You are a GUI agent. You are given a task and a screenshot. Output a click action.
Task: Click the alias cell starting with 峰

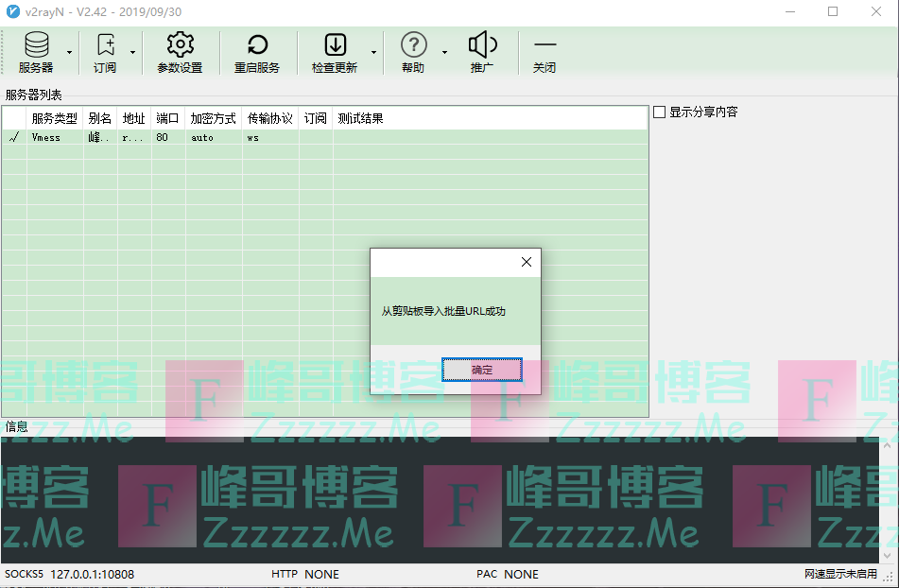coord(98,137)
